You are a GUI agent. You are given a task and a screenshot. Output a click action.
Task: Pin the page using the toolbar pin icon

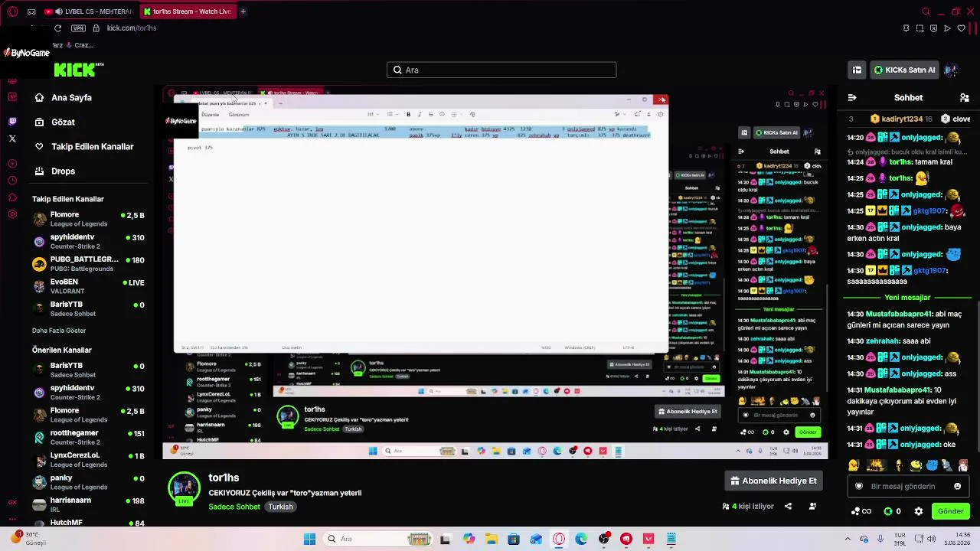tap(906, 28)
